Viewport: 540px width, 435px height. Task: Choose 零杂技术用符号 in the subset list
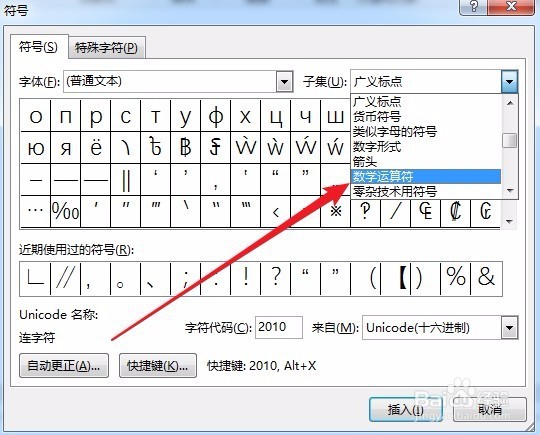[426, 191]
